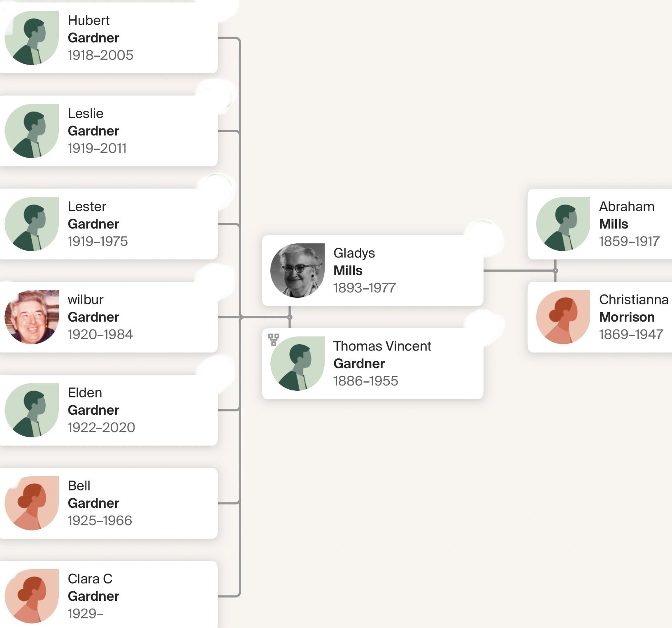Screen dimensions: 672x628
Task: Click Elden Gardner's 1922–2020 dates
Action: [x=101, y=427]
